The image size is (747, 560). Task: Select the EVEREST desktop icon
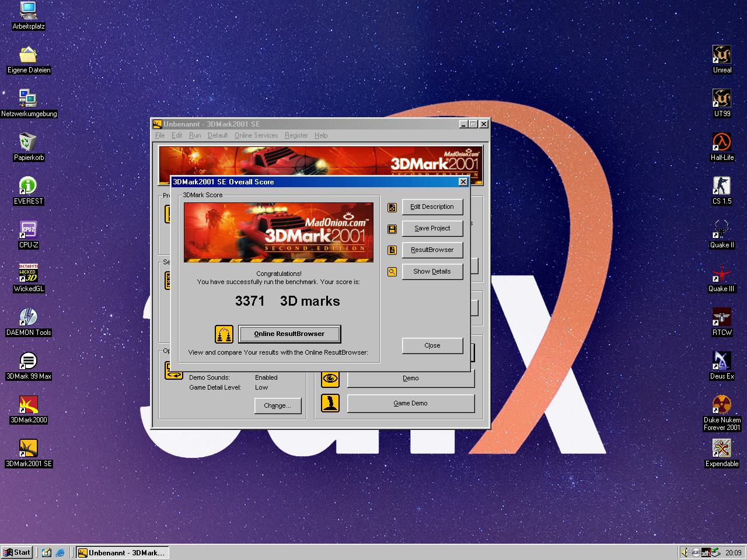pyautogui.click(x=29, y=190)
